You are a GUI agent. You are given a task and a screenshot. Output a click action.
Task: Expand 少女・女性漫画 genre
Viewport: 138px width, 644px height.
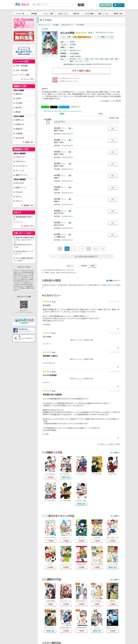pyautogui.click(x=24, y=70)
